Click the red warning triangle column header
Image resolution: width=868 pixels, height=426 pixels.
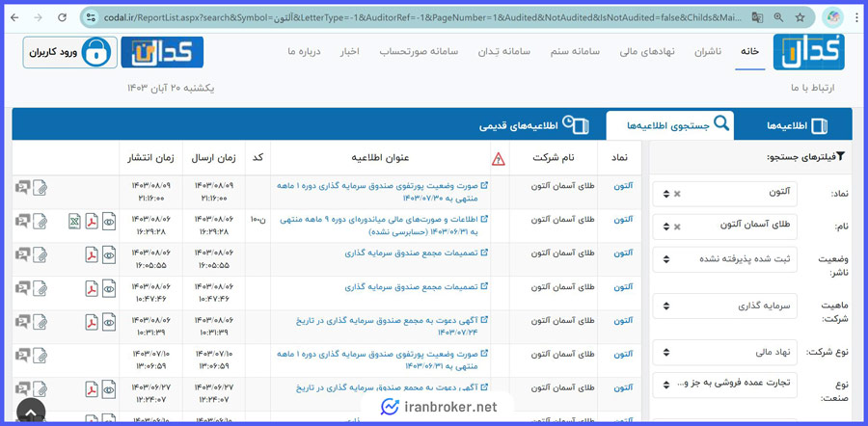[499, 159]
